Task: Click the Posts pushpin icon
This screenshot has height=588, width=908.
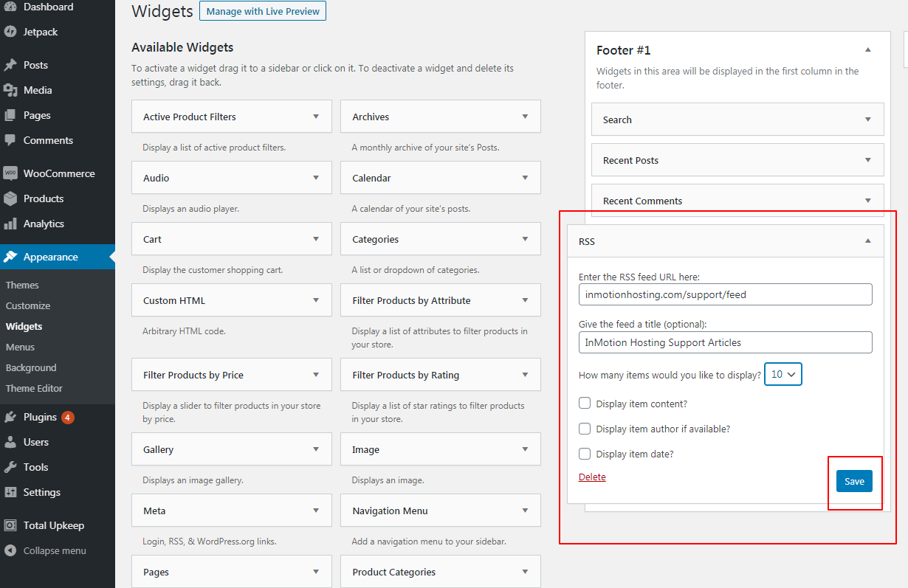Action: point(10,65)
